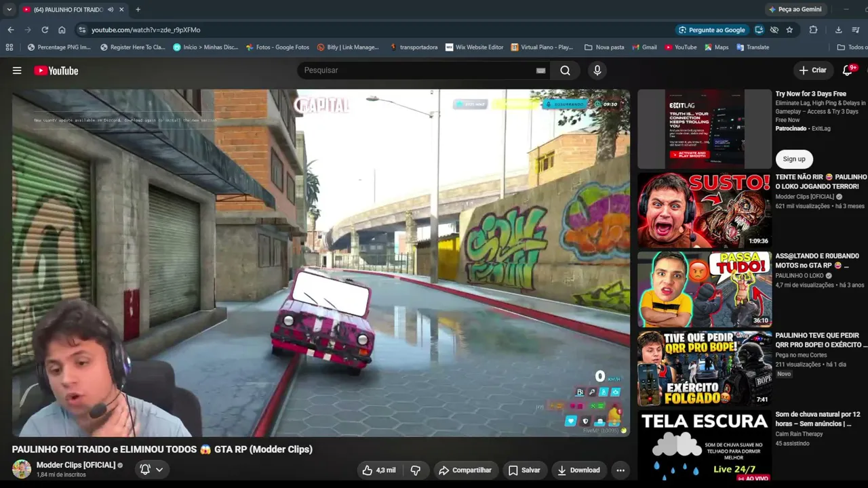Open Som de chuva natural video title

tap(818, 419)
